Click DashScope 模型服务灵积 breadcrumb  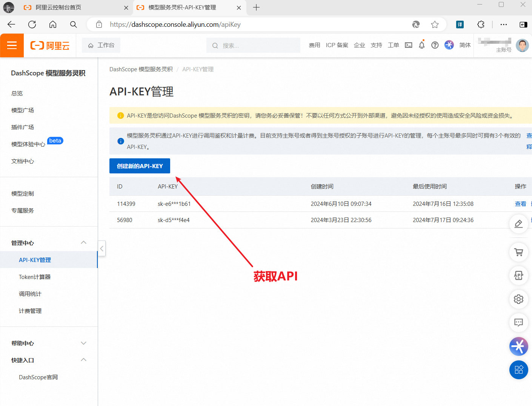pos(141,69)
